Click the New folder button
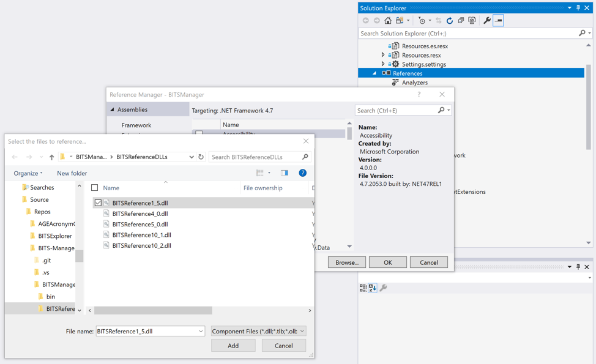This screenshot has width=596, height=364. 72,173
